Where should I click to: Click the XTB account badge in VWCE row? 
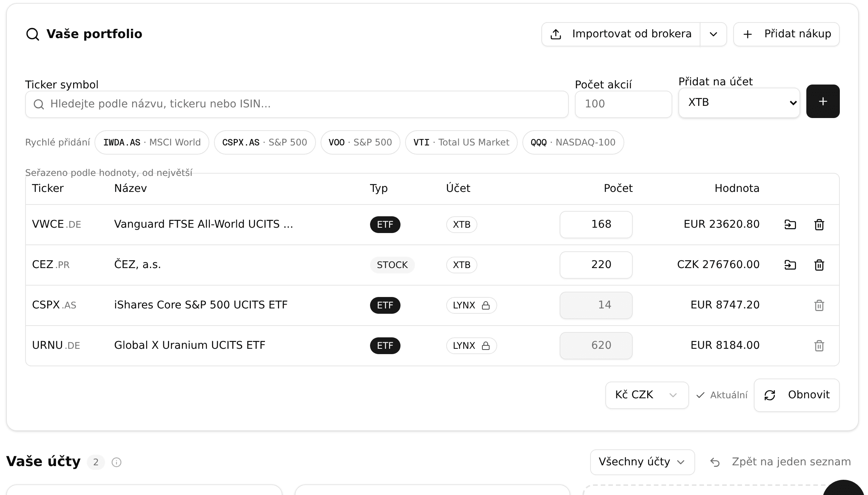(x=462, y=225)
